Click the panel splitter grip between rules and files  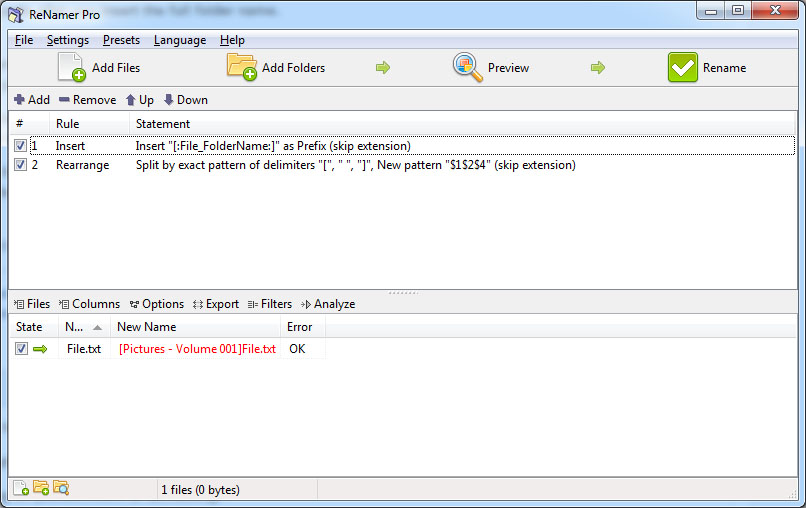(x=404, y=293)
